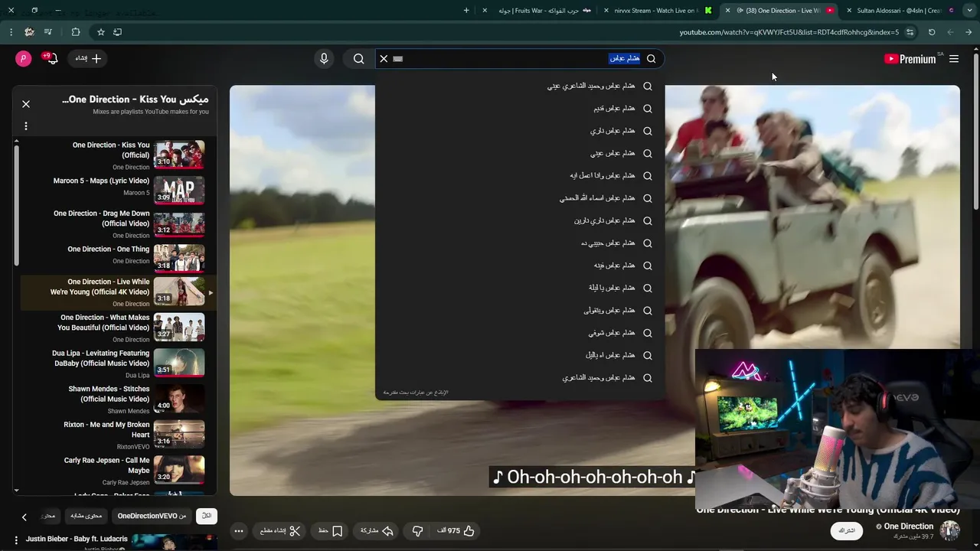
Task: Open the YouTube hamburger guide menu
Action: point(953,59)
